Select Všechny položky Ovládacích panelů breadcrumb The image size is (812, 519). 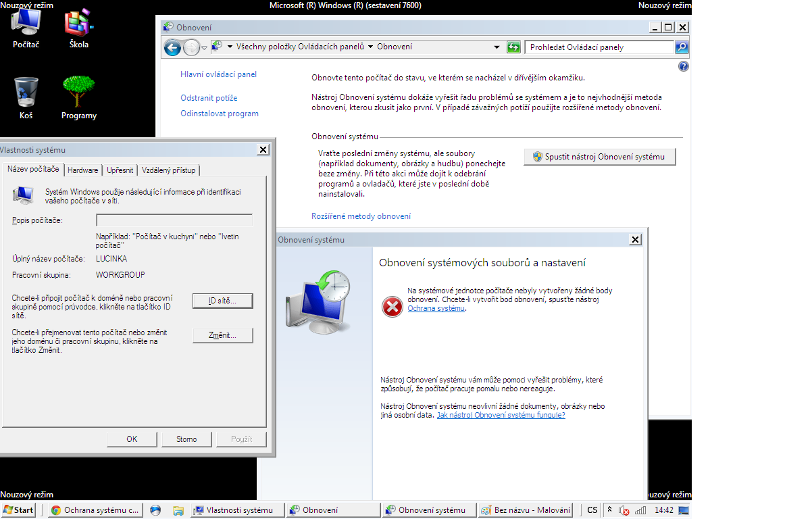tap(300, 47)
